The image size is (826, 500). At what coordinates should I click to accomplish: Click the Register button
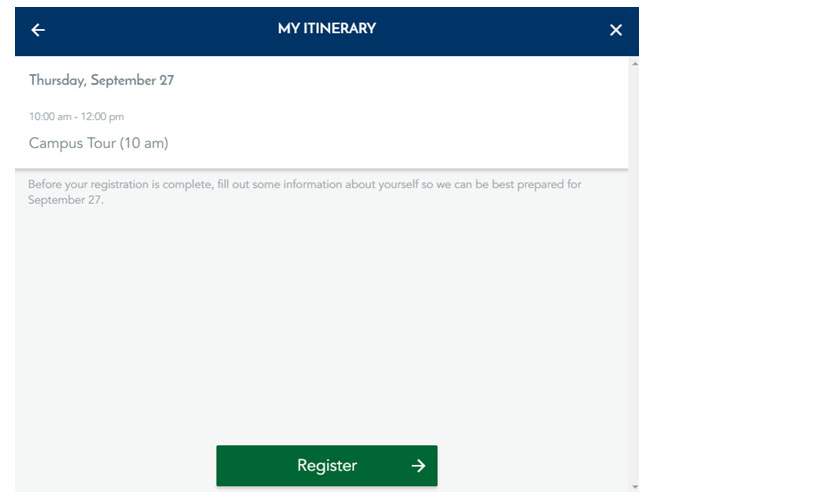click(x=327, y=465)
